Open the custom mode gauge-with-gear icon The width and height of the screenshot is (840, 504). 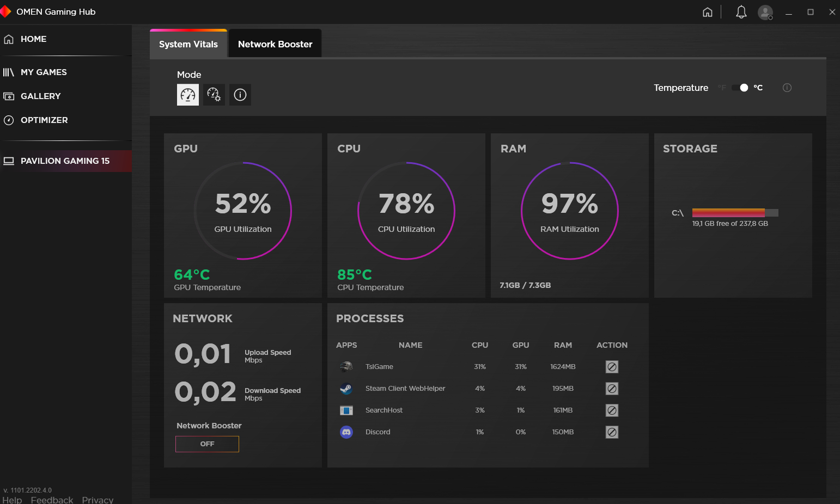(x=214, y=95)
